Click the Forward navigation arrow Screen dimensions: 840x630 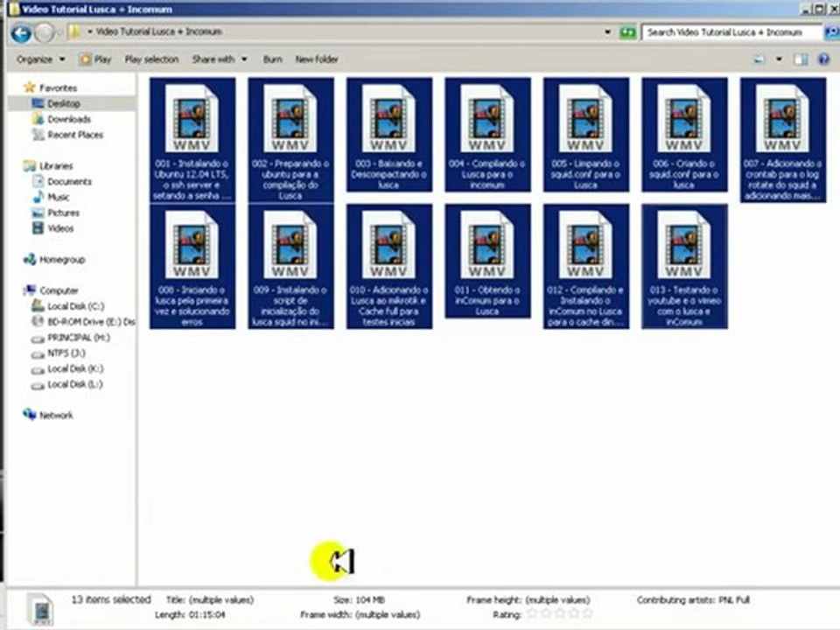pyautogui.click(x=45, y=33)
